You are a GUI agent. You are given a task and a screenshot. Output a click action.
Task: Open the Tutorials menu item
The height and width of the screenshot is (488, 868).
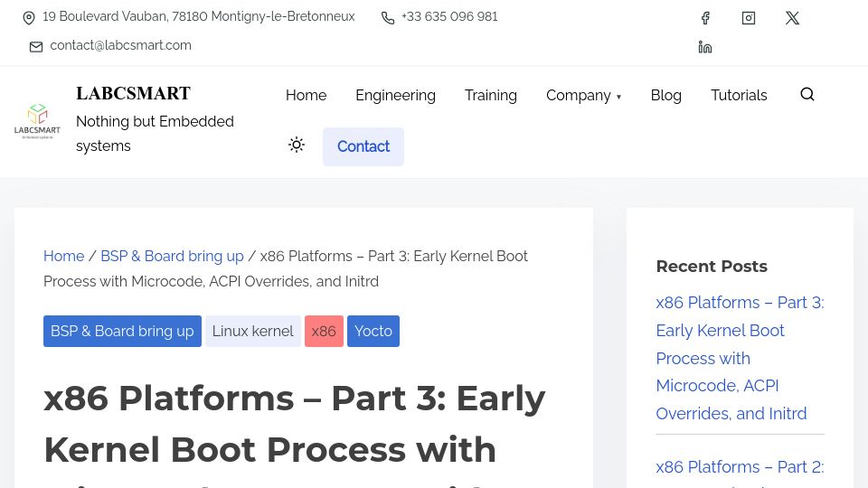(739, 95)
